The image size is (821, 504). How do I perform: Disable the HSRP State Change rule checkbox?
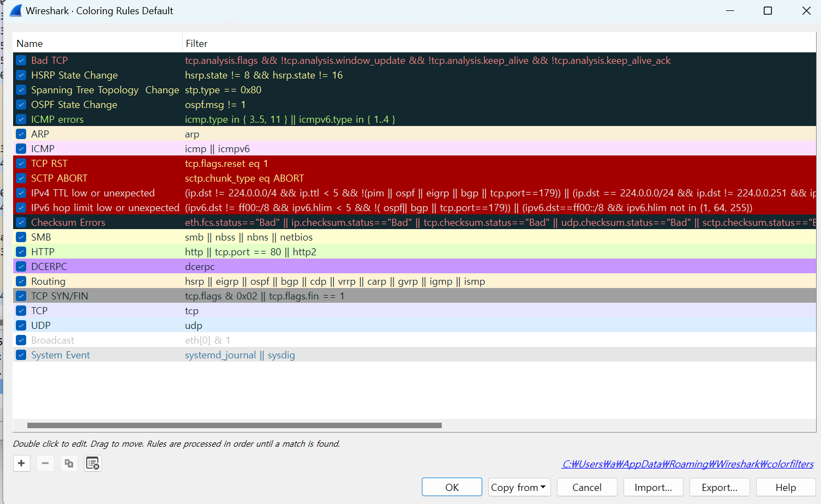pos(21,75)
